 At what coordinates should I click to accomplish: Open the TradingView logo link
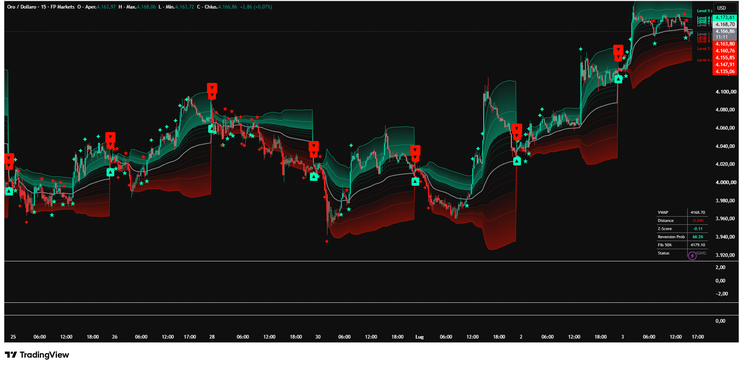(36, 355)
